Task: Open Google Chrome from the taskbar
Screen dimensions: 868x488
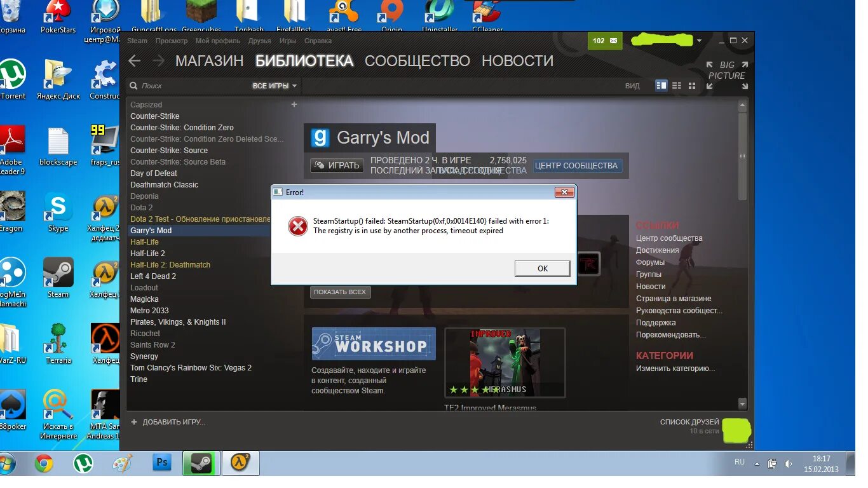Action: 44,463
